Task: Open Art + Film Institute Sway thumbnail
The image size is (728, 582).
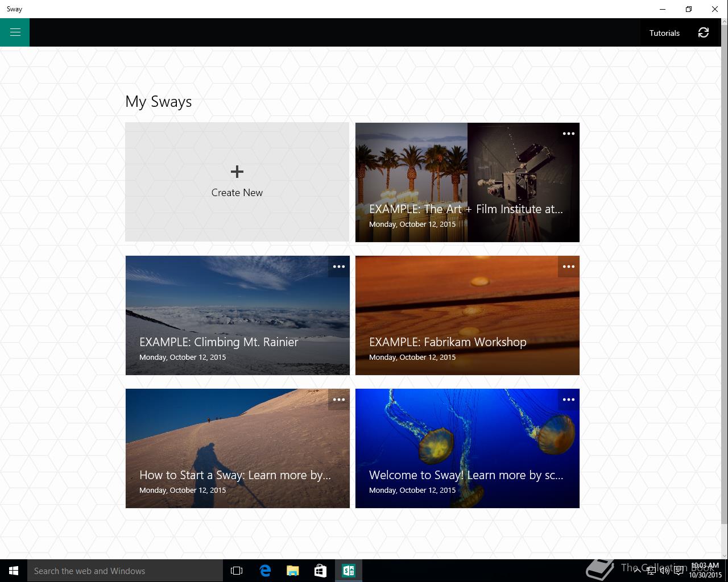Action: pyautogui.click(x=468, y=182)
